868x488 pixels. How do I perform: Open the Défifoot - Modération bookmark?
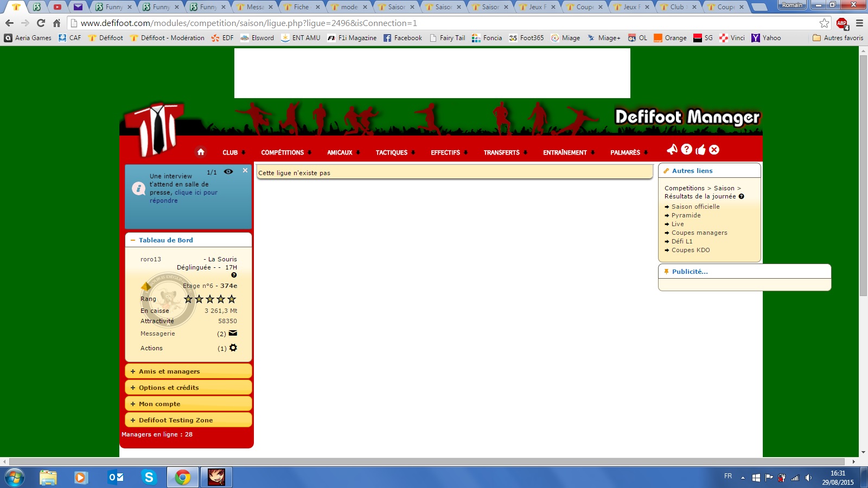[x=167, y=38]
